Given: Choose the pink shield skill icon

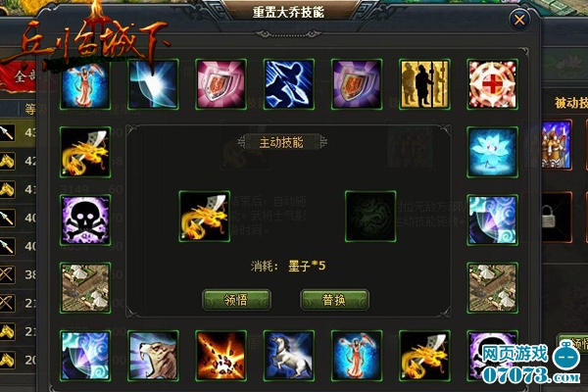Looking at the screenshot, I should (220, 84).
